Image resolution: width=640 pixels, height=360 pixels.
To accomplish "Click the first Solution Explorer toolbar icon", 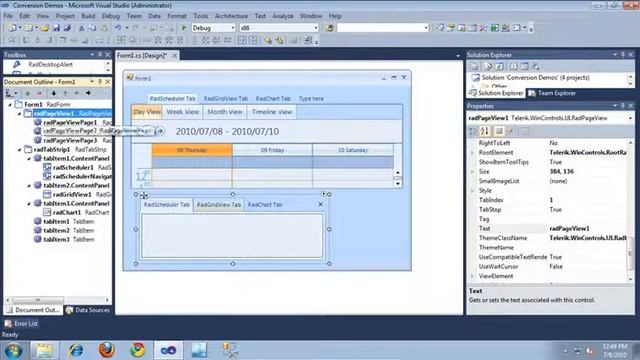I will (475, 66).
